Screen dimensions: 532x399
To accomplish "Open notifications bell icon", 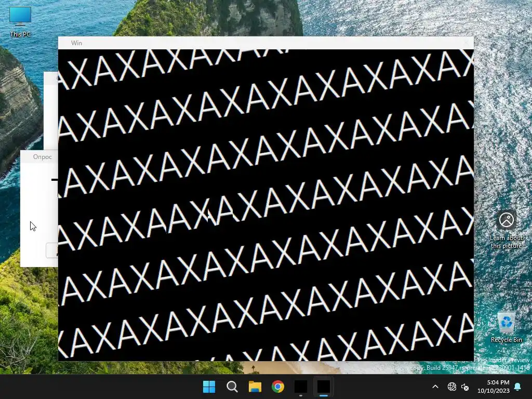I will 518,387.
